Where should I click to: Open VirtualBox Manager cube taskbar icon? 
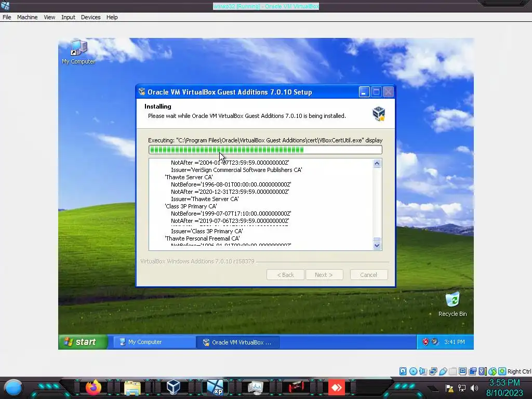(173, 388)
